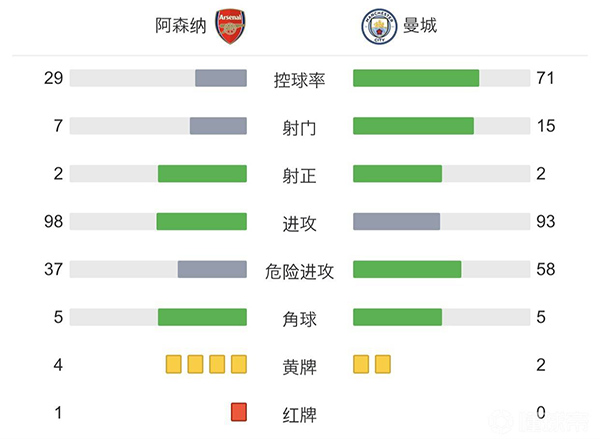Click Manchester City's first yellow card icon

361,364
